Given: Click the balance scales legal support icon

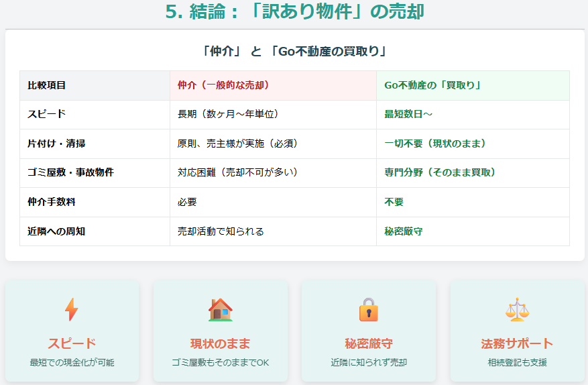Looking at the screenshot, I should [516, 310].
